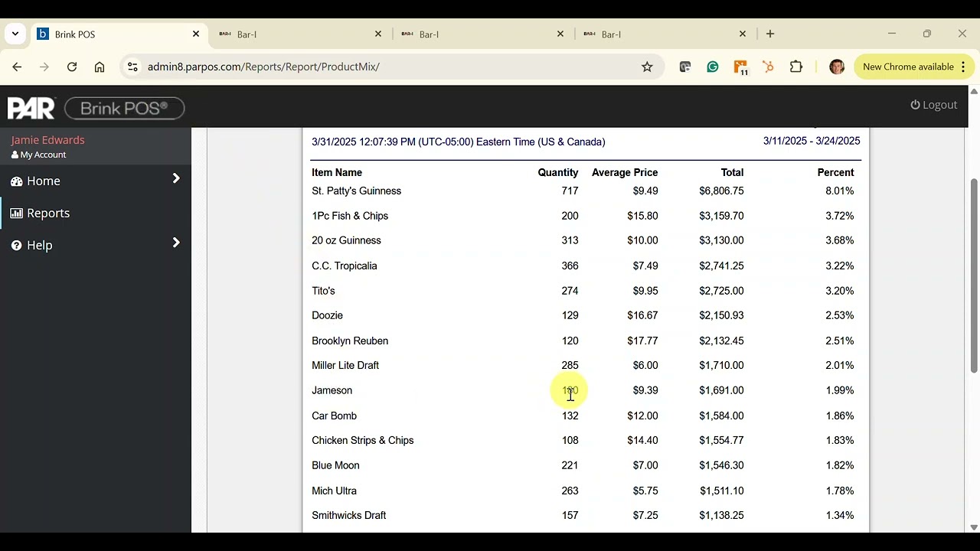Select the 1Pc Fish & Chips item
Screen dimensions: 980x551
coord(350,216)
